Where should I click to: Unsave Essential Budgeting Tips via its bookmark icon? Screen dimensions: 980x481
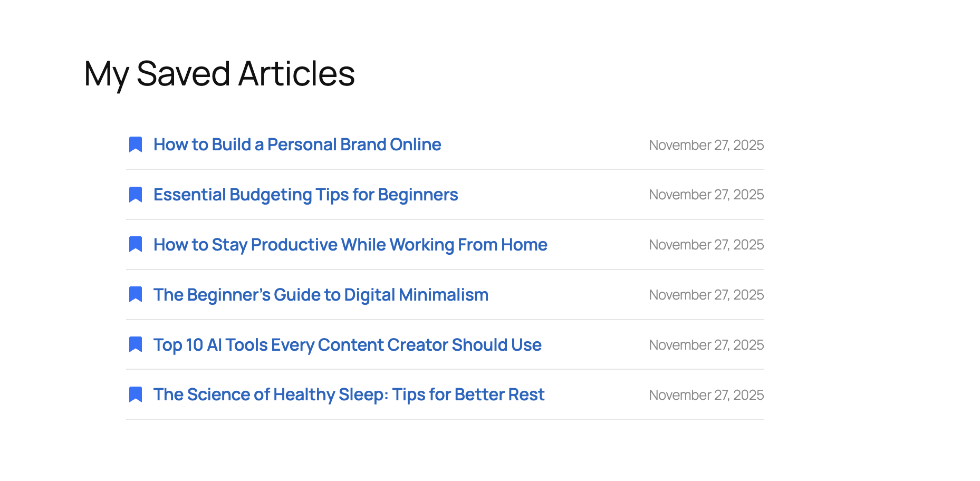tap(136, 194)
